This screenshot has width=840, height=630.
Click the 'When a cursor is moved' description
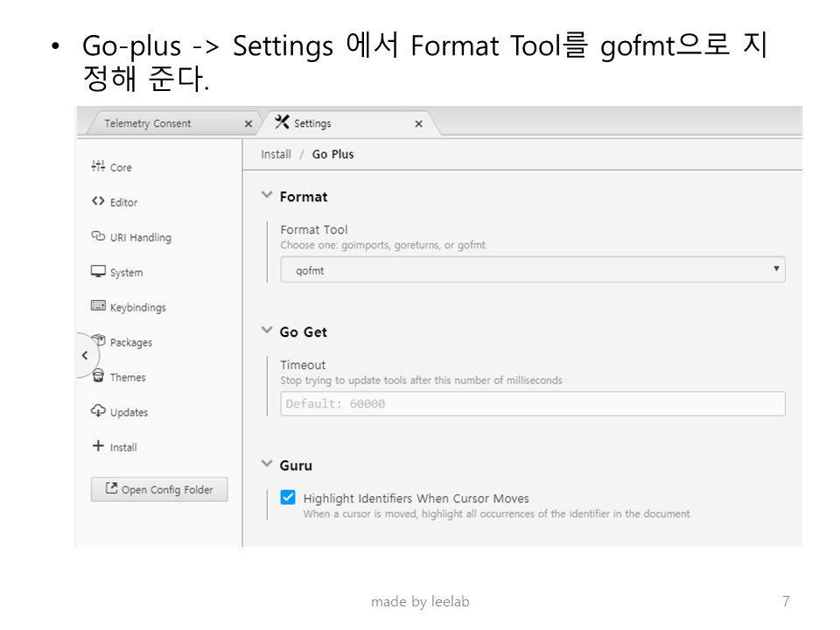pos(497,514)
